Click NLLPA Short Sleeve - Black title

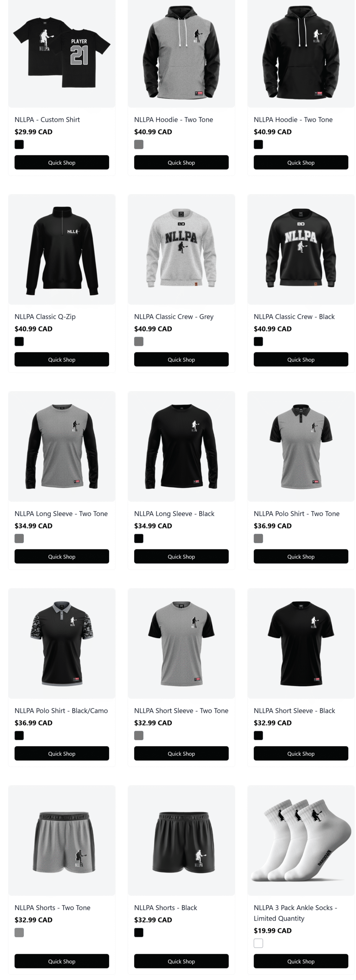point(294,710)
